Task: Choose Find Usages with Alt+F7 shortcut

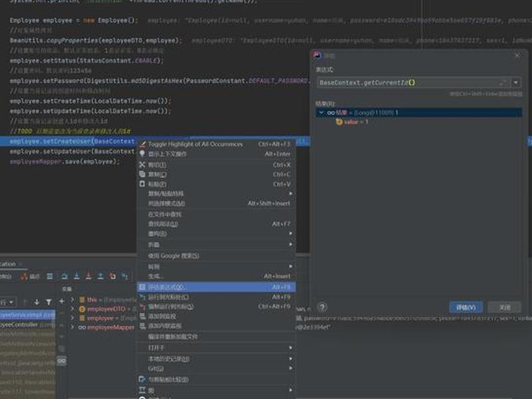Action: point(216,224)
